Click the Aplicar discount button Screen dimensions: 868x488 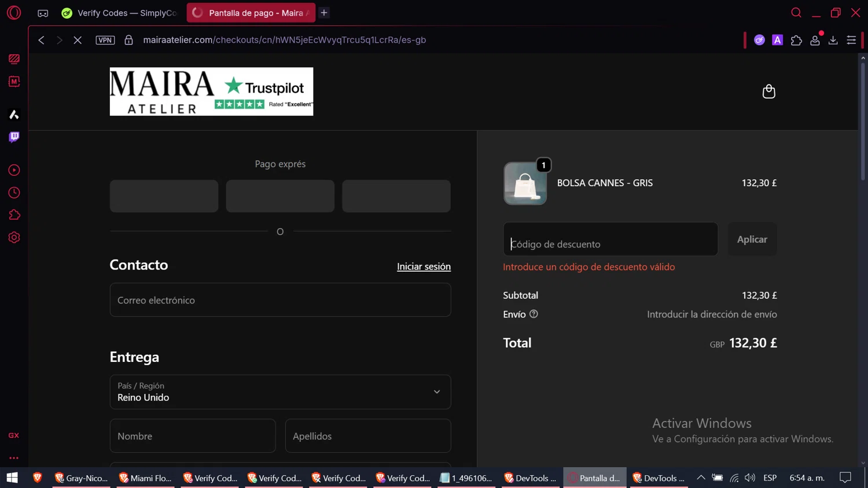click(x=752, y=239)
